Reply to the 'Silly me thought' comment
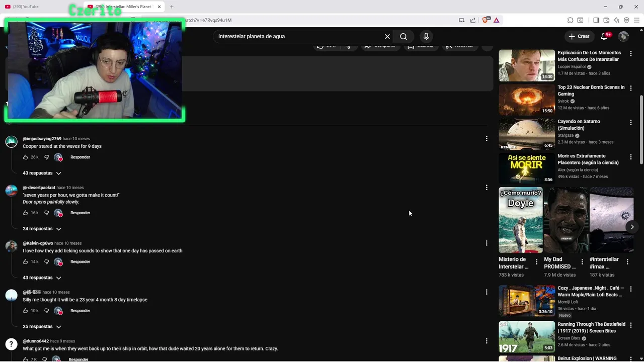Viewport: 644px width, 362px height. (x=80, y=311)
